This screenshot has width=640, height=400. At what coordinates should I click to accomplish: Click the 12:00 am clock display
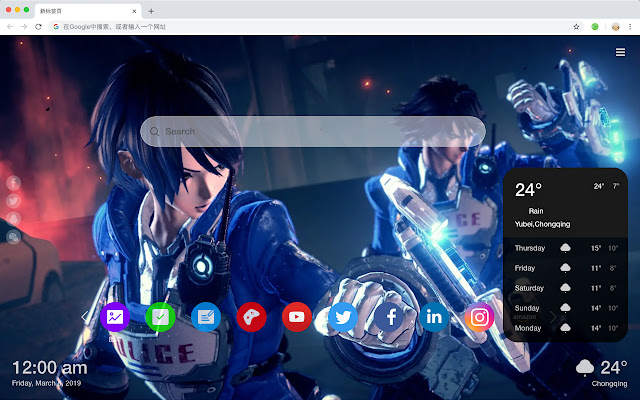(x=50, y=368)
